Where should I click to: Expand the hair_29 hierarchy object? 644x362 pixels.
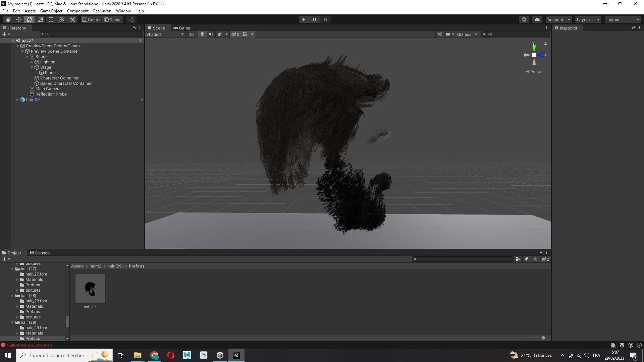[x=18, y=100]
